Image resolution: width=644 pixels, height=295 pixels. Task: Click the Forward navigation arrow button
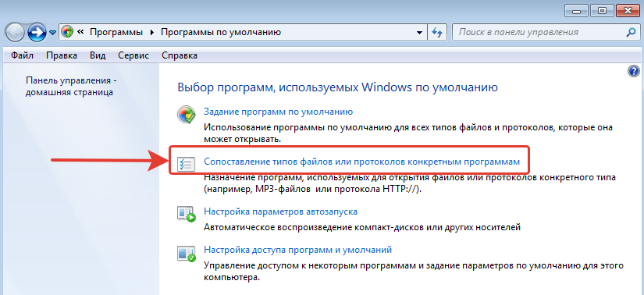click(37, 32)
